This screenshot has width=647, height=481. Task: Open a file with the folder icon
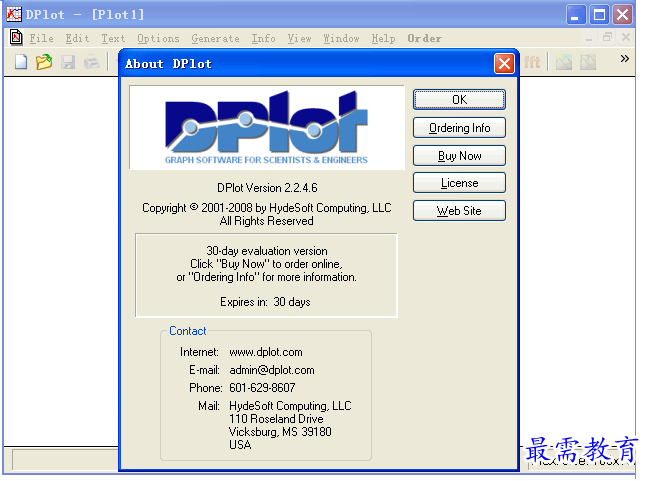[44, 62]
